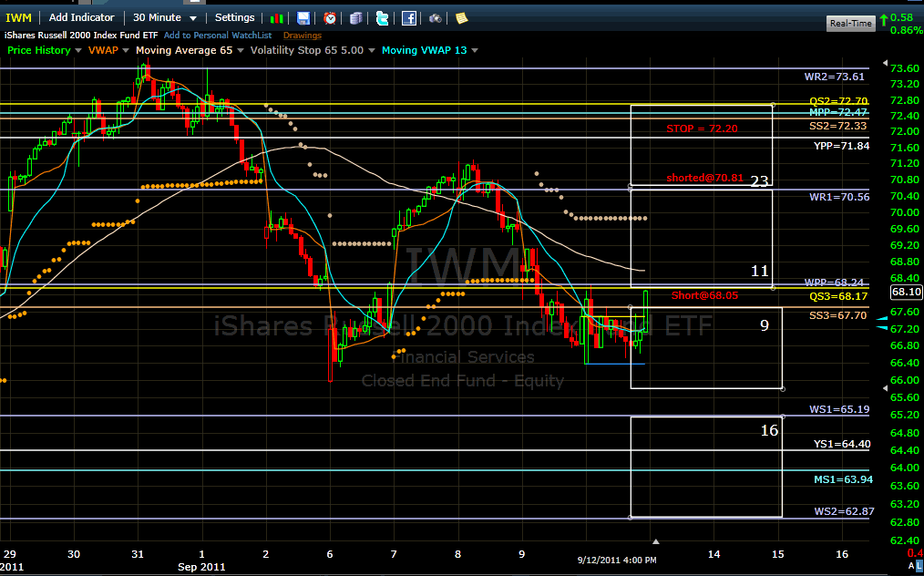Select the WS2=62.87 pivot label

point(845,511)
